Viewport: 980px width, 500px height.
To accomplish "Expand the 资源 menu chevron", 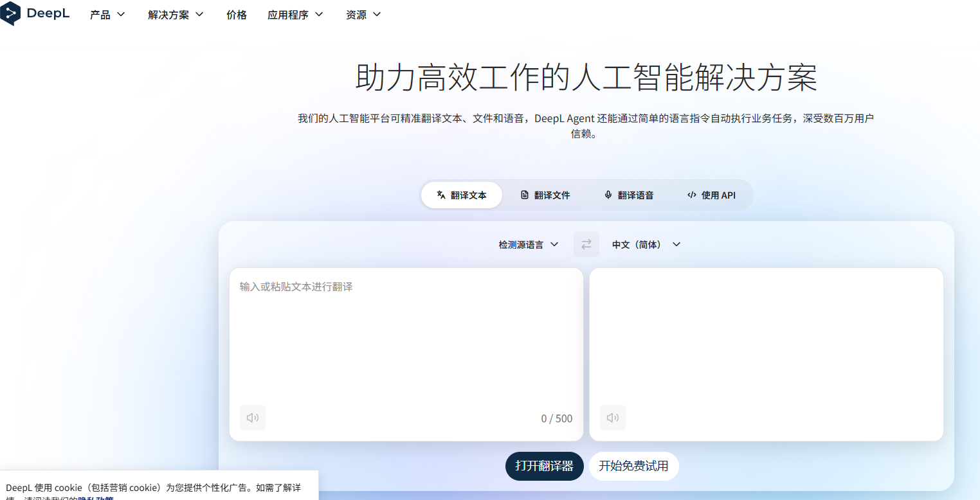I will coord(377,14).
